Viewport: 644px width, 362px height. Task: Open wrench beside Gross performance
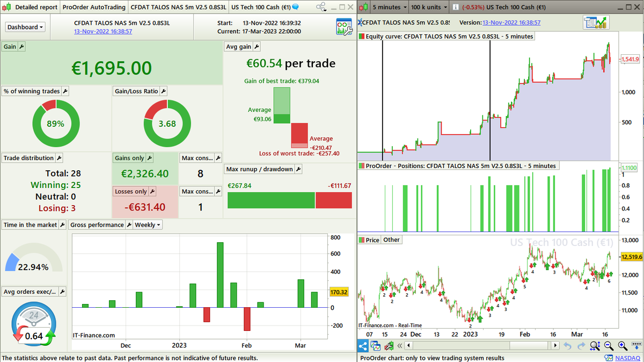pyautogui.click(x=129, y=225)
